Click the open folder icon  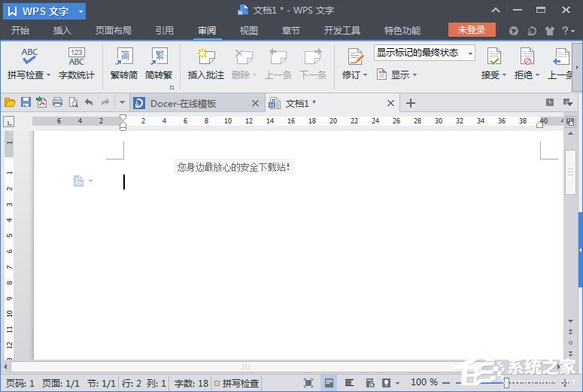pos(10,102)
